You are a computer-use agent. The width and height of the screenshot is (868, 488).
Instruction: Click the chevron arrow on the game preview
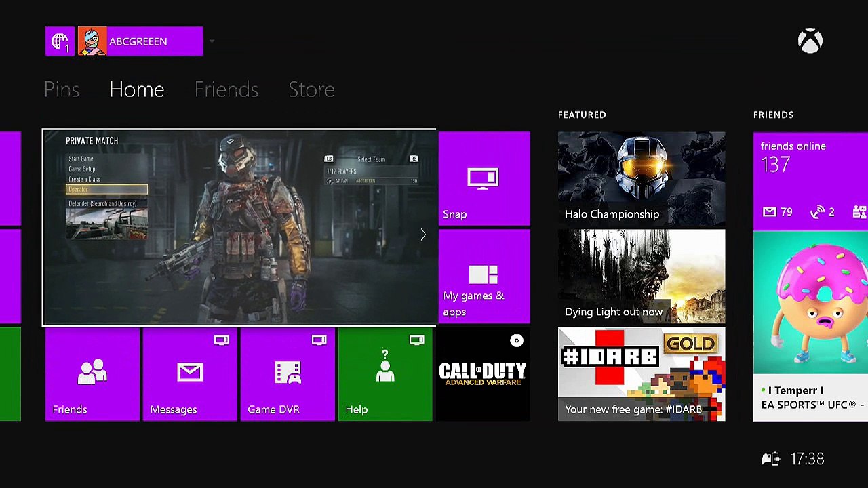pos(423,235)
